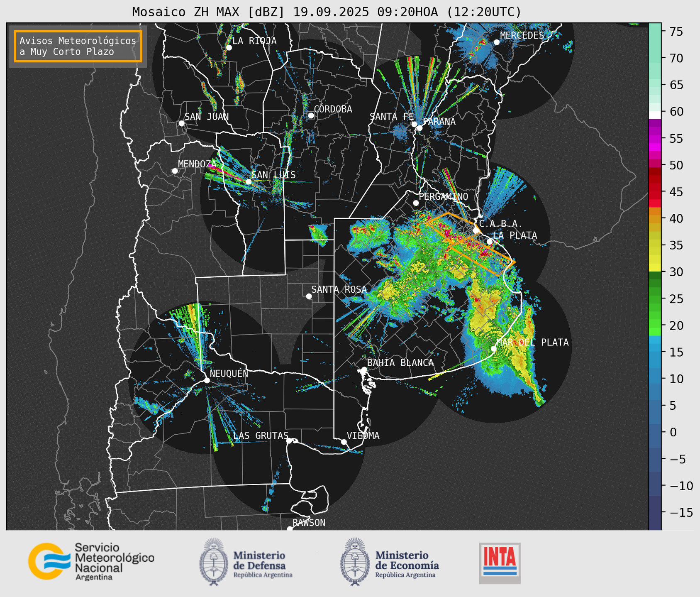This screenshot has height=597, width=700.
Task: Click the CÓRDOBA map label
Action: (x=333, y=109)
